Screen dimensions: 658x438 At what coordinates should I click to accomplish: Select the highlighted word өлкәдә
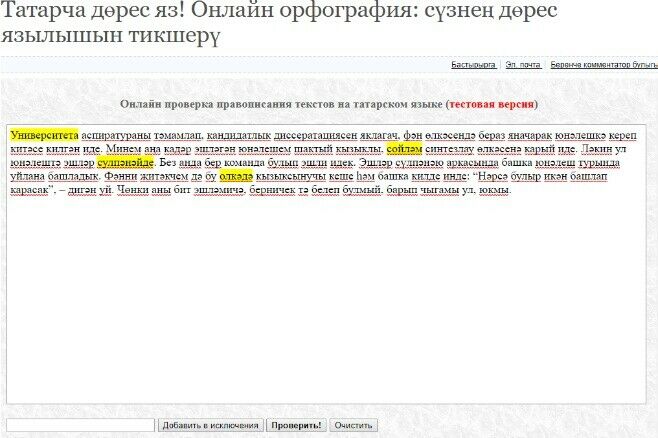[236, 176]
